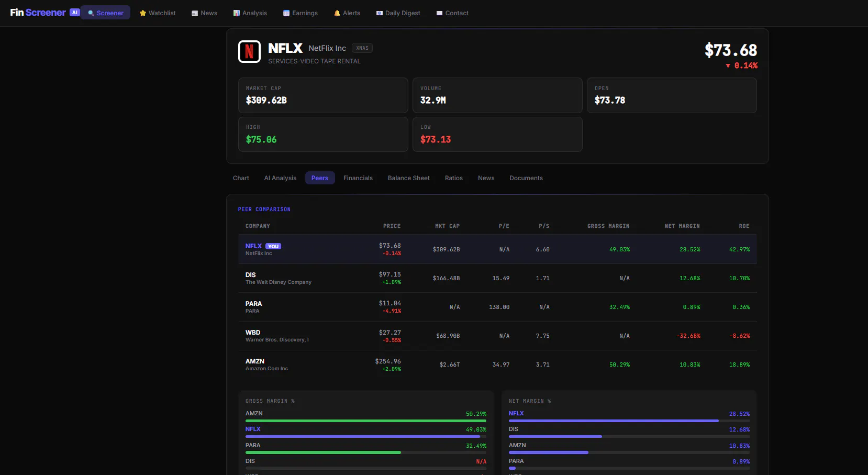The height and width of the screenshot is (475, 868).
Task: Click the AI badge beside the logo
Action: click(x=75, y=13)
